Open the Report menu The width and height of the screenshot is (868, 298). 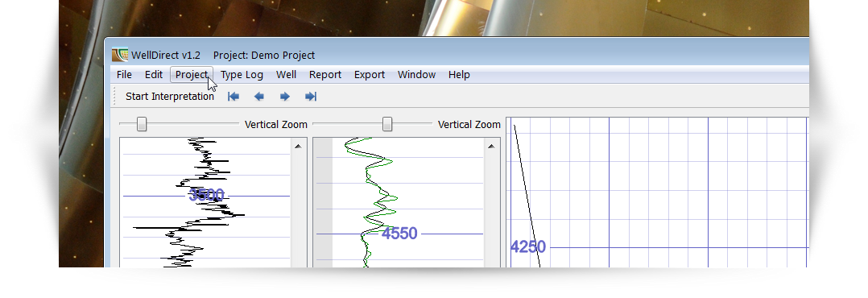(x=325, y=75)
